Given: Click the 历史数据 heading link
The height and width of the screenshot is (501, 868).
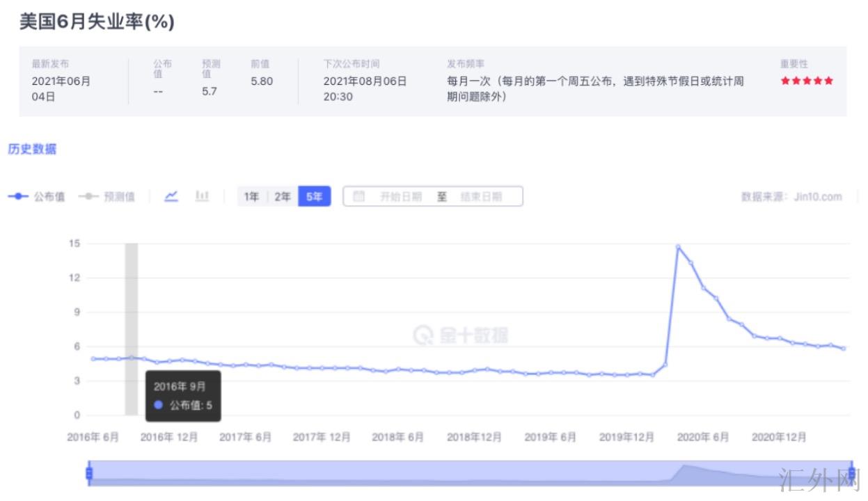Looking at the screenshot, I should click(x=32, y=149).
